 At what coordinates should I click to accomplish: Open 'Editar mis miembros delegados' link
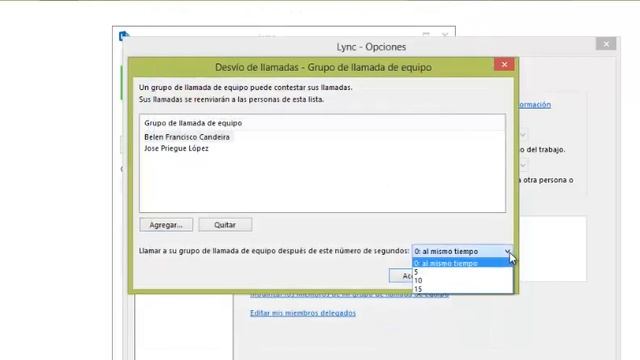pyautogui.click(x=303, y=313)
